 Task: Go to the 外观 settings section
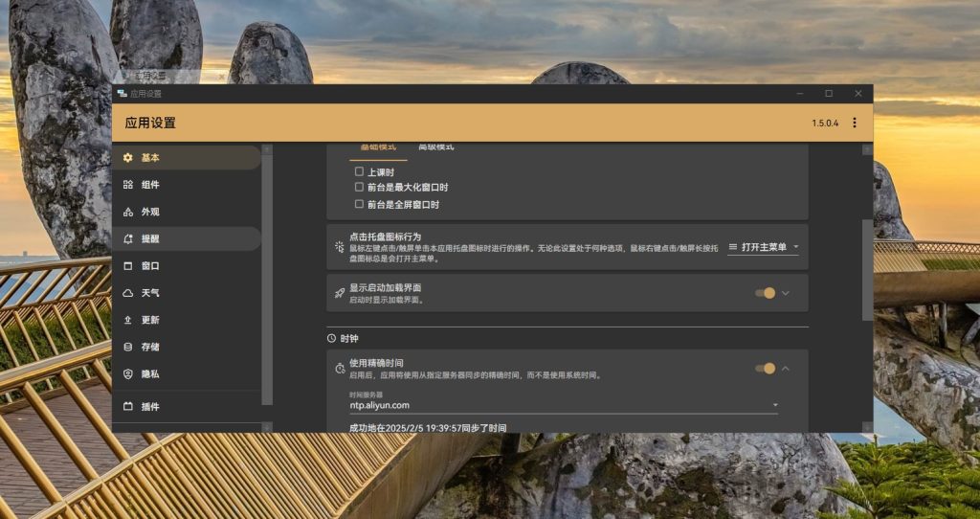click(x=187, y=212)
